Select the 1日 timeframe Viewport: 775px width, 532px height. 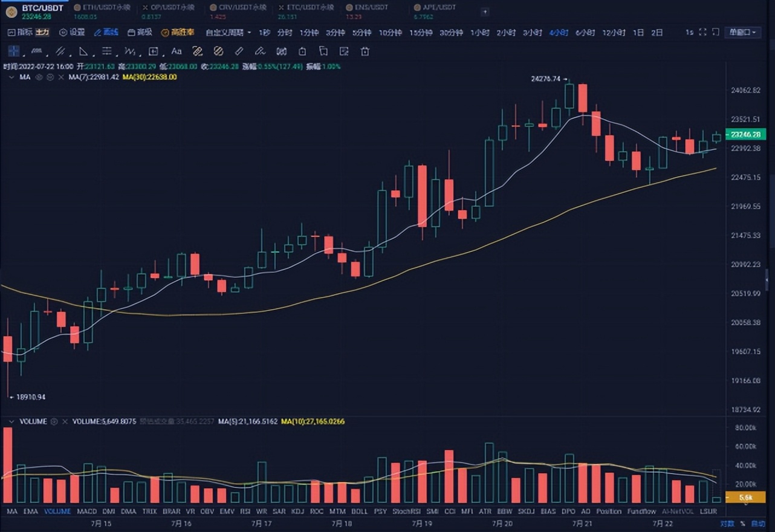pyautogui.click(x=638, y=32)
